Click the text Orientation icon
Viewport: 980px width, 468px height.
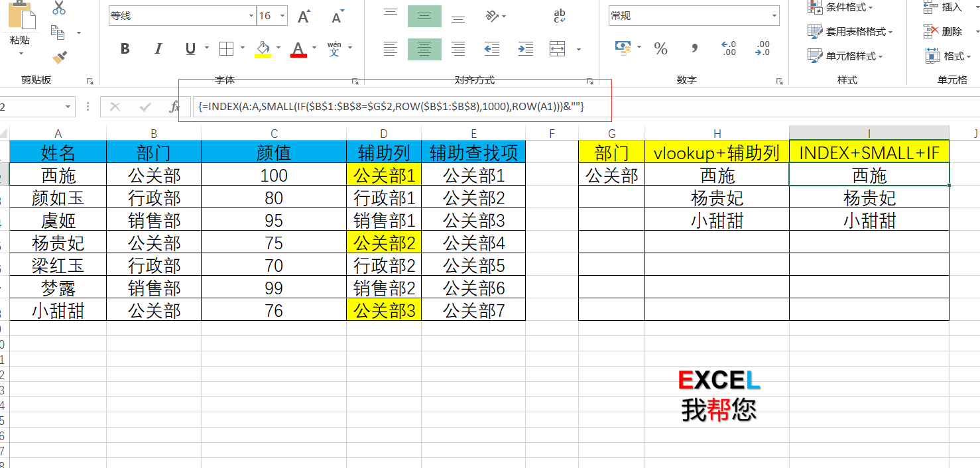491,16
